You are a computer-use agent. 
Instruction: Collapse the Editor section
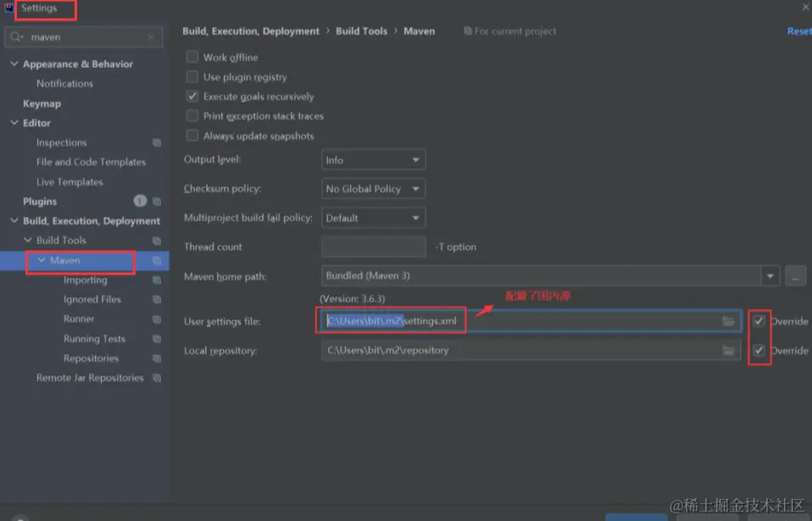click(x=14, y=123)
